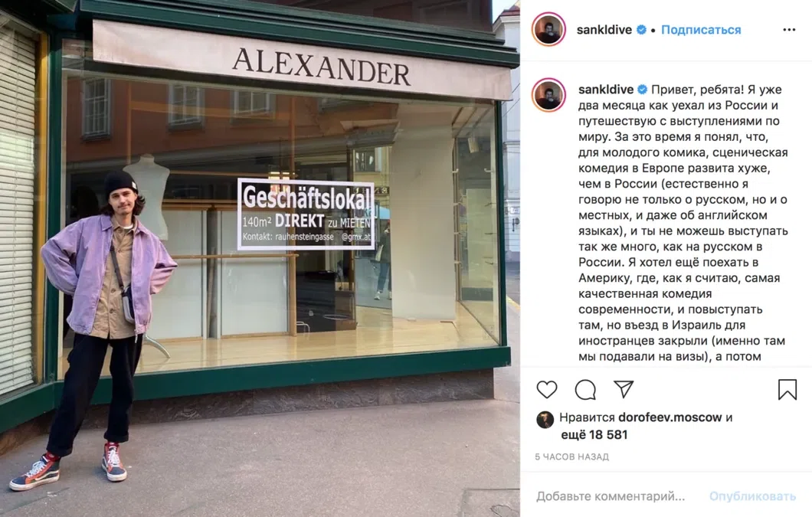Save post with bookmark icon
The image size is (812, 517).
tap(787, 390)
